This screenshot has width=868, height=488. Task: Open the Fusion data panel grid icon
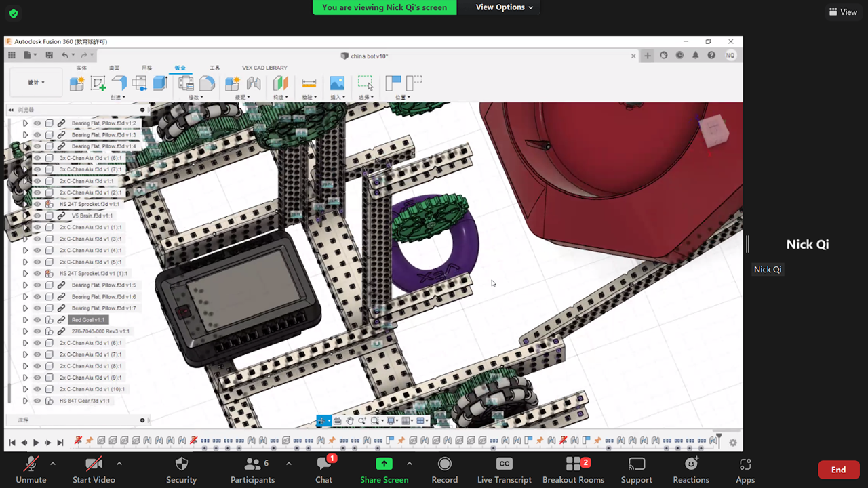(12, 55)
